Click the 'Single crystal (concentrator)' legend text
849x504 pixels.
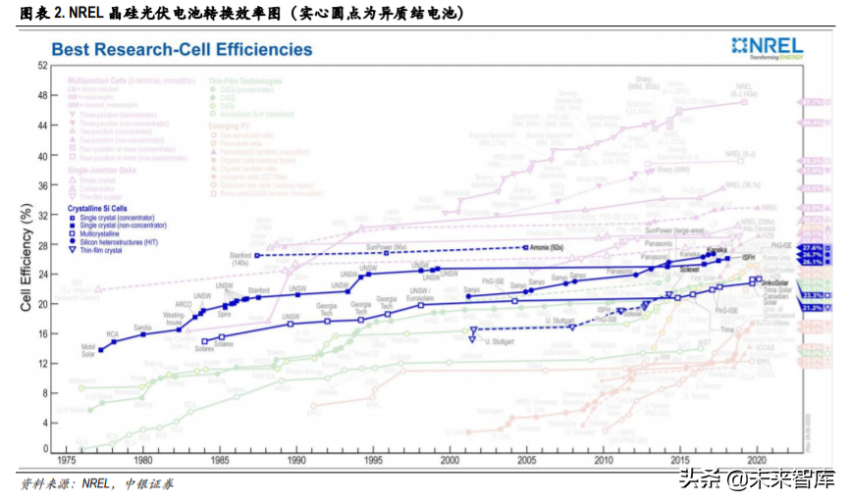(117, 218)
